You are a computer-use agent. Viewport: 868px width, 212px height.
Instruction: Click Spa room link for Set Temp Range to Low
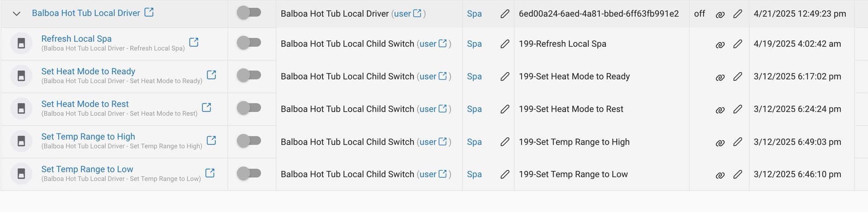click(474, 174)
